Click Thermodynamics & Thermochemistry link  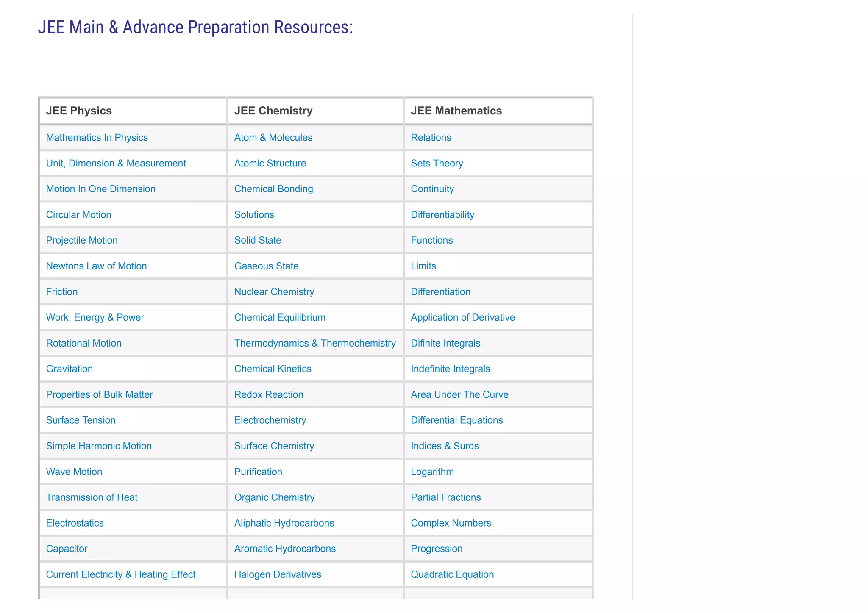[315, 343]
